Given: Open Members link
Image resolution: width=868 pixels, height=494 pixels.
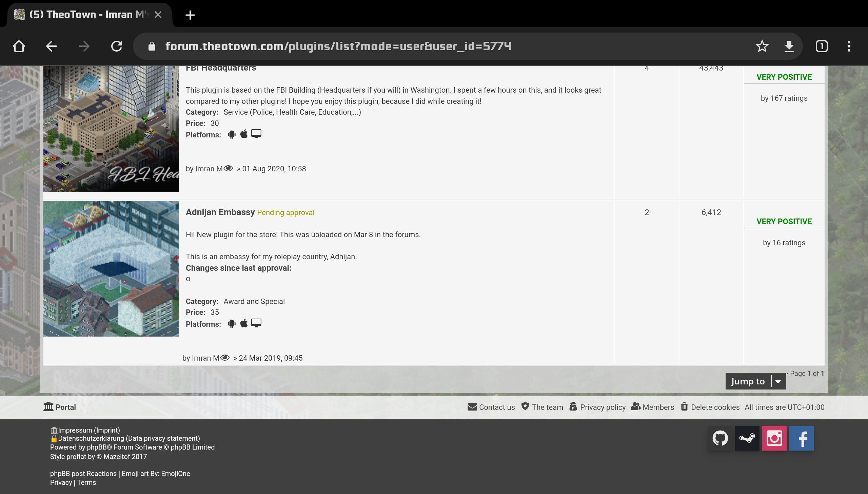Looking at the screenshot, I should click(x=653, y=407).
